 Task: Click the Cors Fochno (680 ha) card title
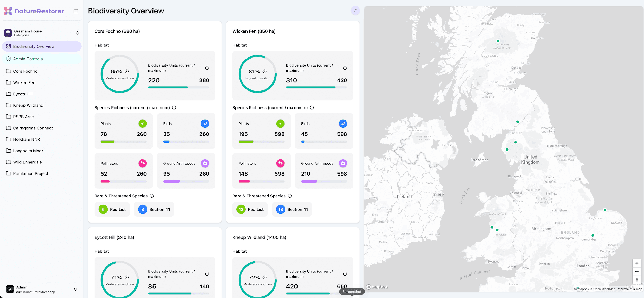click(x=117, y=31)
